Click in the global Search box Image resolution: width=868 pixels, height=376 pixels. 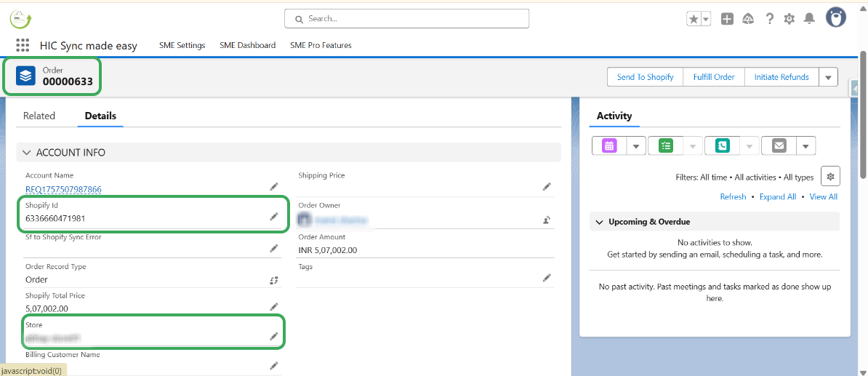coord(407,19)
